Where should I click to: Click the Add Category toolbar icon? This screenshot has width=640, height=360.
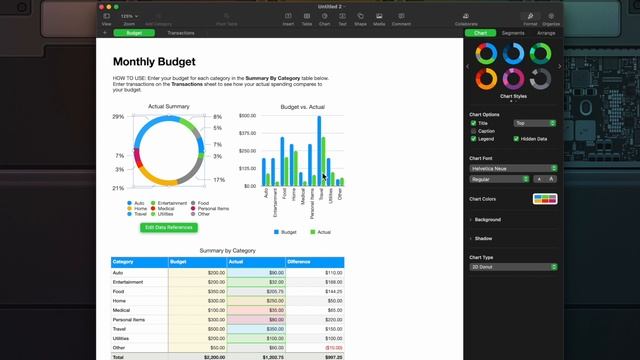[x=158, y=16]
